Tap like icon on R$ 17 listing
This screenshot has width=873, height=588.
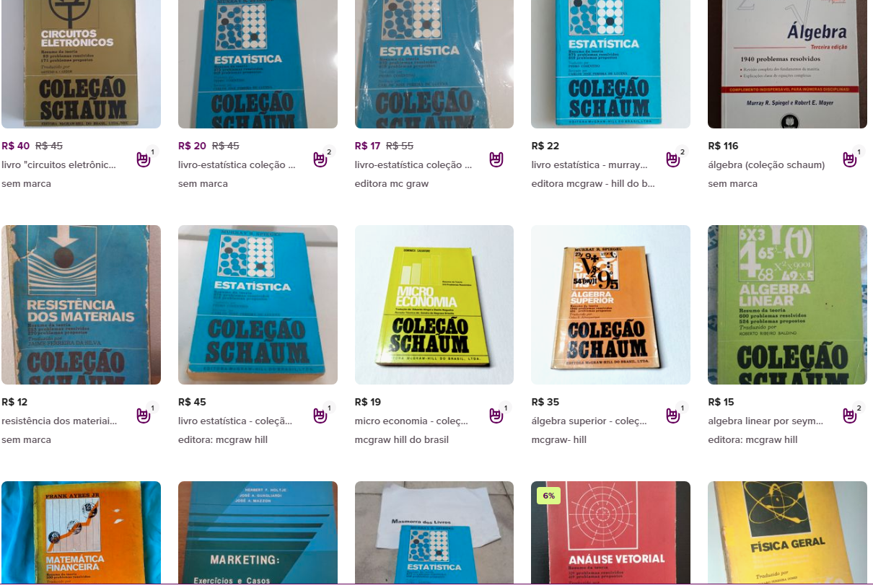[x=496, y=159]
